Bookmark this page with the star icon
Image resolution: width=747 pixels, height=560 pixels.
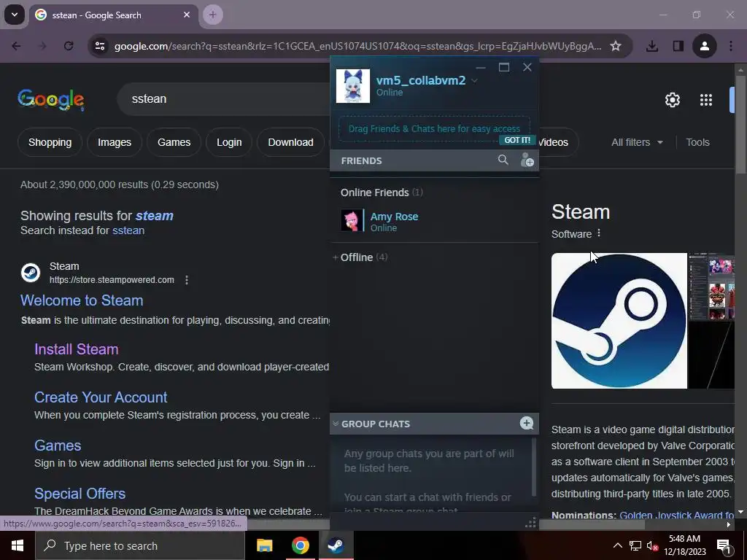point(616,46)
